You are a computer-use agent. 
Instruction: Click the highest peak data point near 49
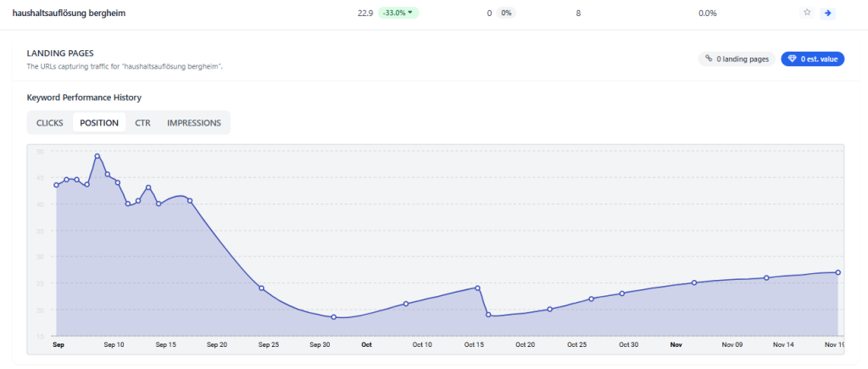(97, 156)
